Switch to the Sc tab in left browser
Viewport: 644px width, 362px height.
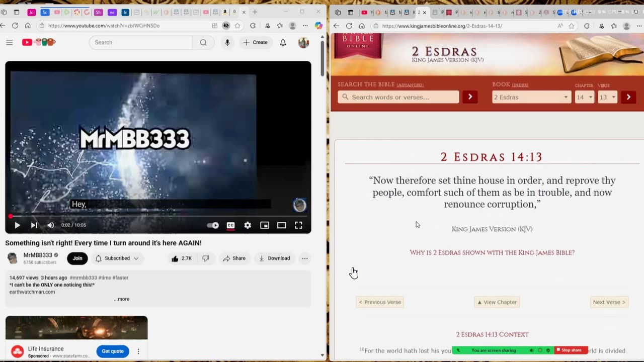(45, 12)
